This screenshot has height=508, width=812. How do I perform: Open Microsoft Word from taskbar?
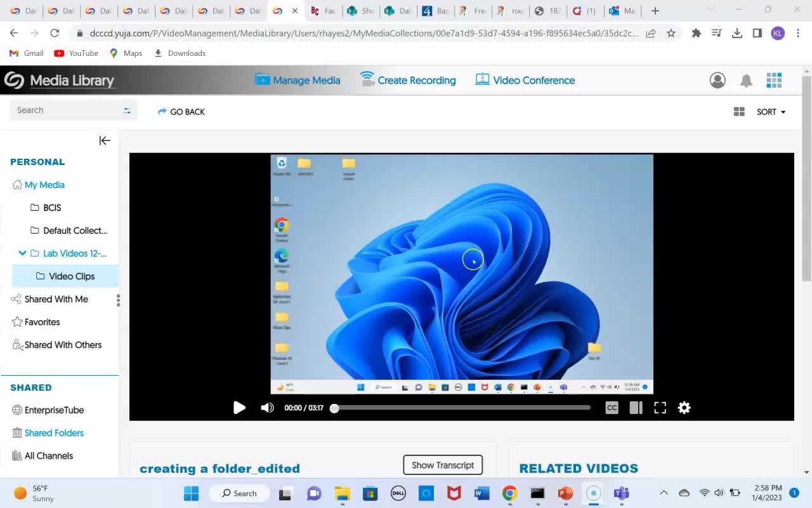481,493
